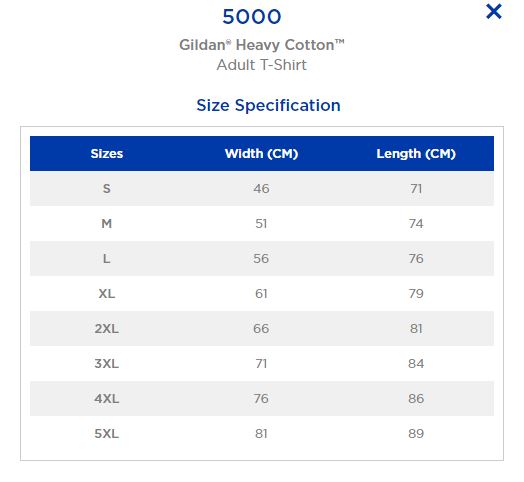Screen dimensions: 524x482
Task: Click the Width (CM) column header
Action: (261, 154)
